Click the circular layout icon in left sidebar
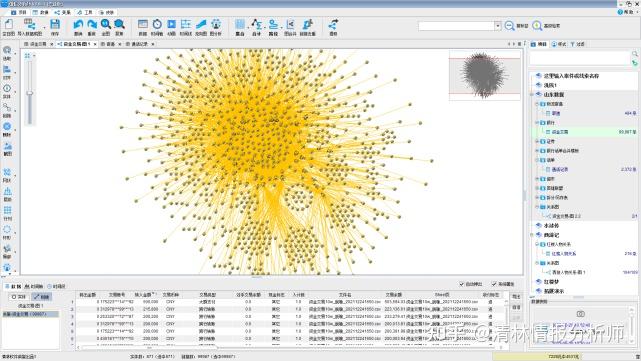641x361 pixels. [x=7, y=229]
